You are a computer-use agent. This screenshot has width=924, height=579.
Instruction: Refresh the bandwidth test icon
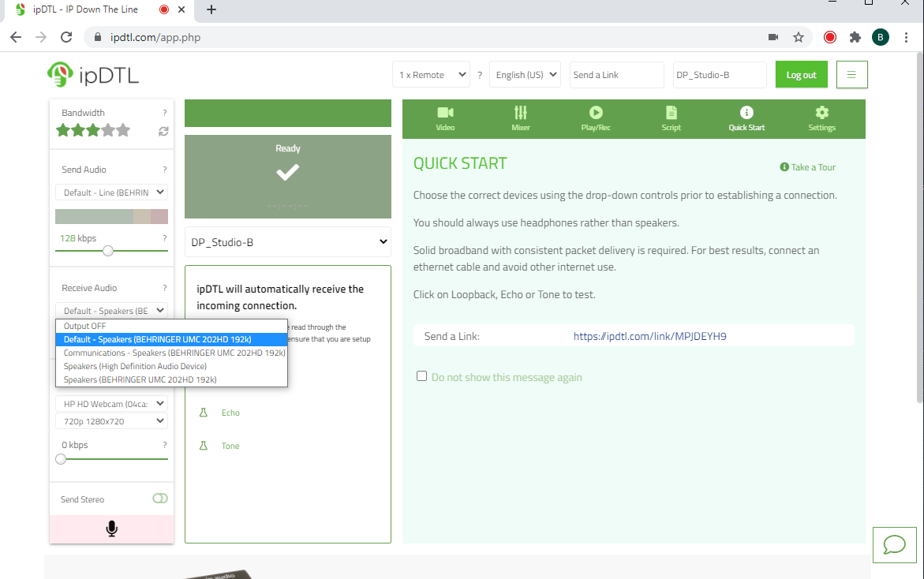(x=163, y=132)
